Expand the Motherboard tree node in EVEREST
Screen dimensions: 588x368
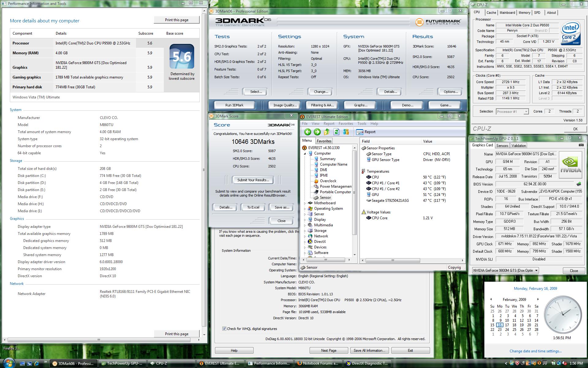point(305,203)
